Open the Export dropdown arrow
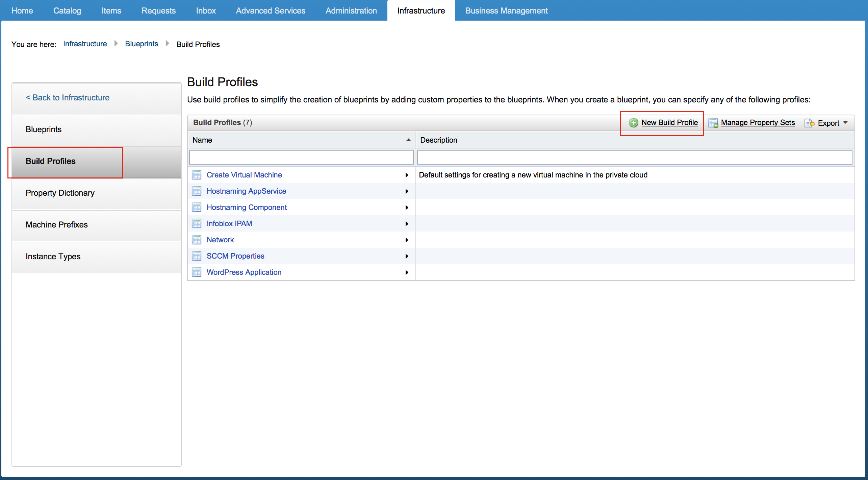This screenshot has width=868, height=480. tap(845, 123)
